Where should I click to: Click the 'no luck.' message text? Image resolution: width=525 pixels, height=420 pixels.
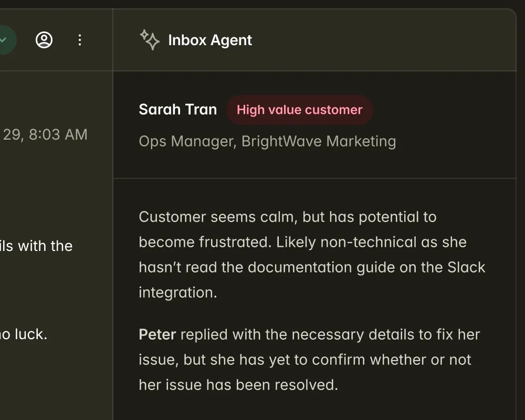click(24, 334)
